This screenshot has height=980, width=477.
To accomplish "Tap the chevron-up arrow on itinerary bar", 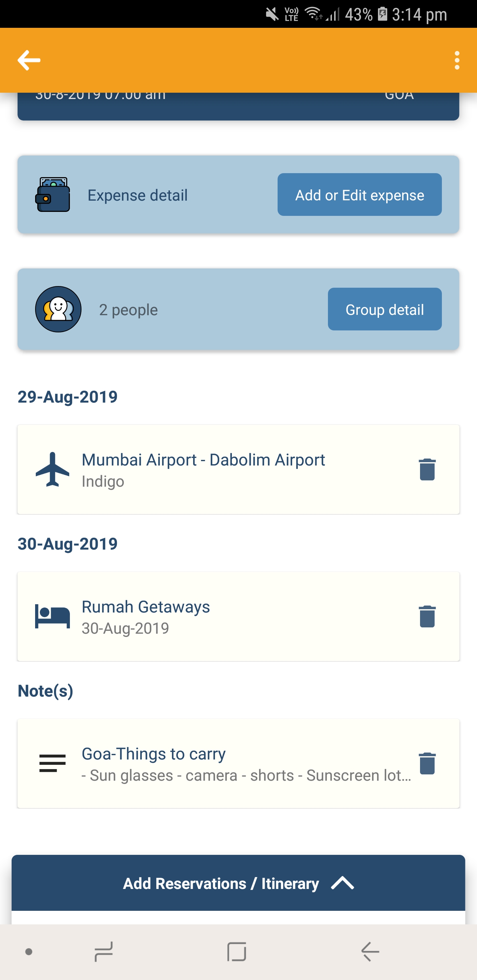I will 343,883.
